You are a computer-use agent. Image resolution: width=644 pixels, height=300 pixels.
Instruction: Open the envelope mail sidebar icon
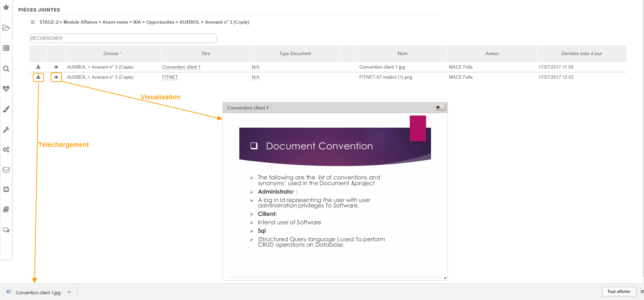6,170
